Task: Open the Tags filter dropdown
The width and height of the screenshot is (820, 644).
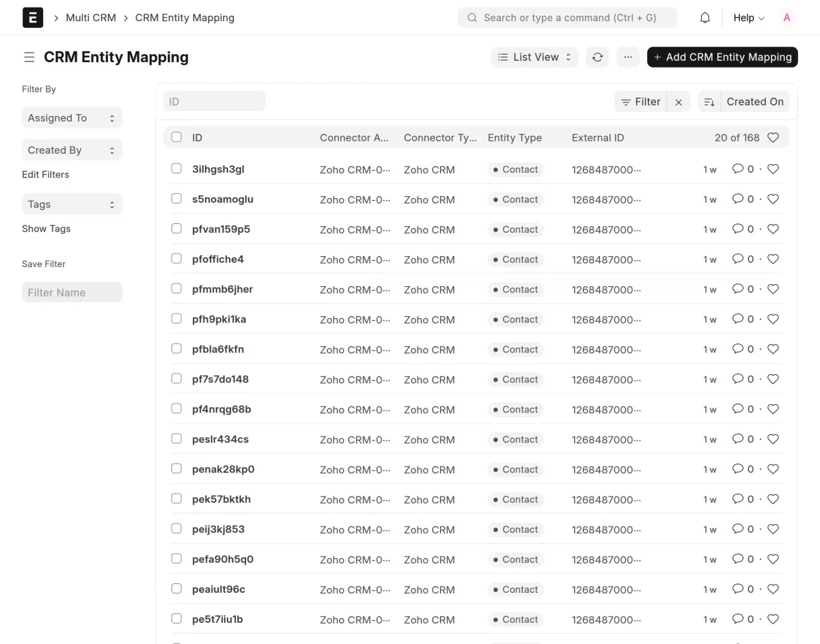Action: pos(72,204)
